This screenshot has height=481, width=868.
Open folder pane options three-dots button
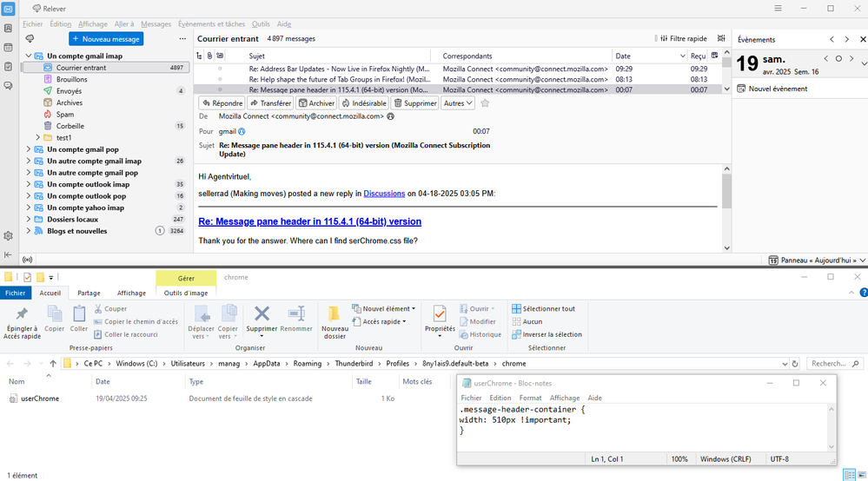tap(182, 39)
